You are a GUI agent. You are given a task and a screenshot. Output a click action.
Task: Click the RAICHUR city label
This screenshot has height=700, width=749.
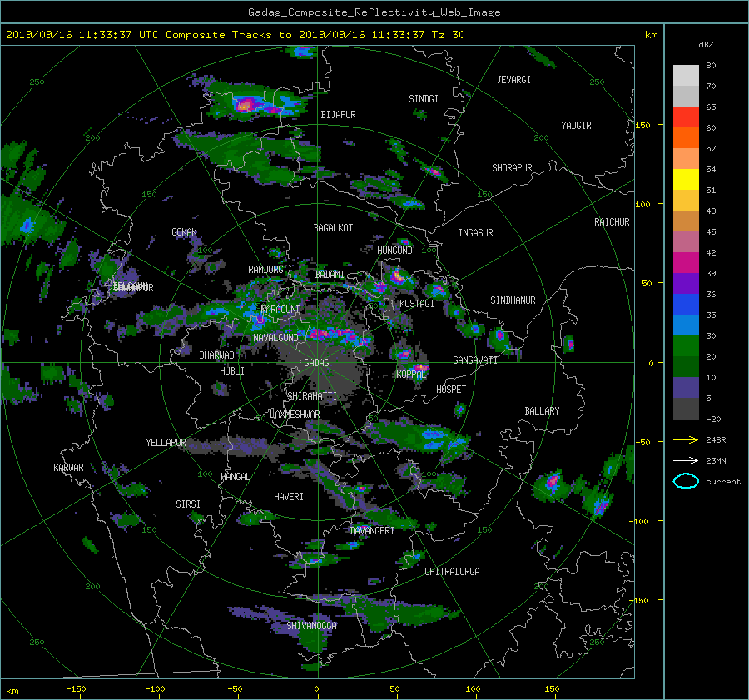pos(612,222)
